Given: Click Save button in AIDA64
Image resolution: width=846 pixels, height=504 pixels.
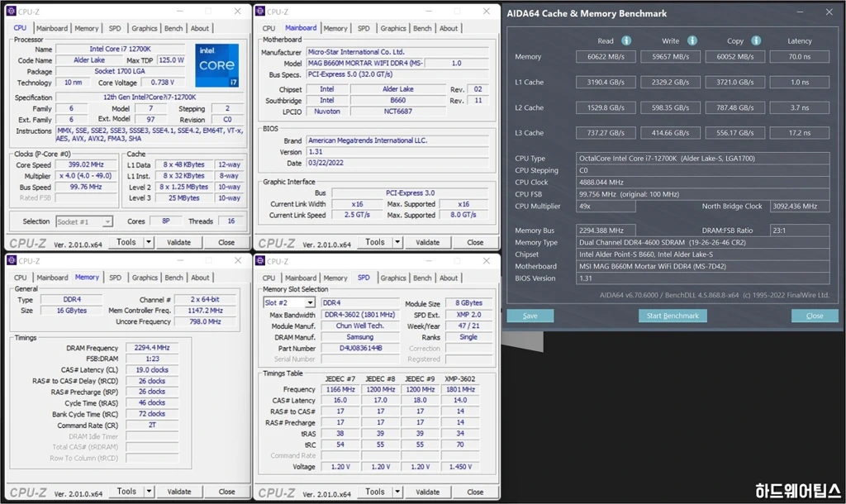Looking at the screenshot, I should click(x=530, y=316).
